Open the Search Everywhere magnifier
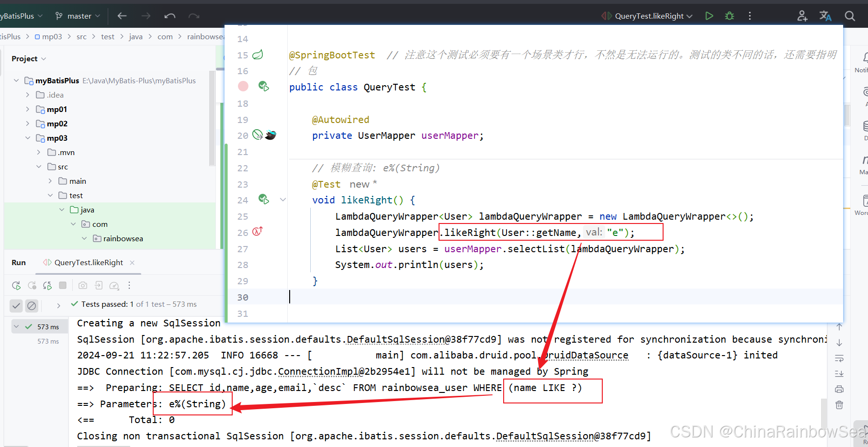This screenshot has width=868, height=447. 850,16
